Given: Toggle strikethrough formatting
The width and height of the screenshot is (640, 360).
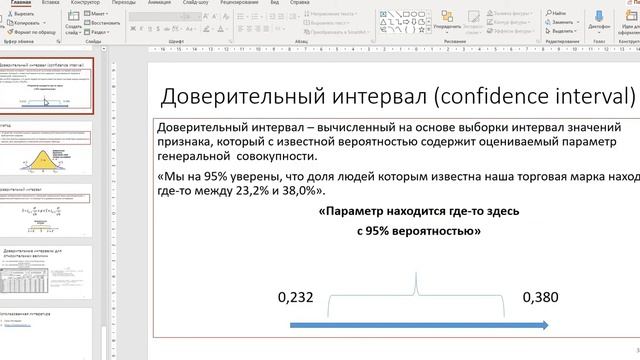Looking at the screenshot, I should (167, 29).
